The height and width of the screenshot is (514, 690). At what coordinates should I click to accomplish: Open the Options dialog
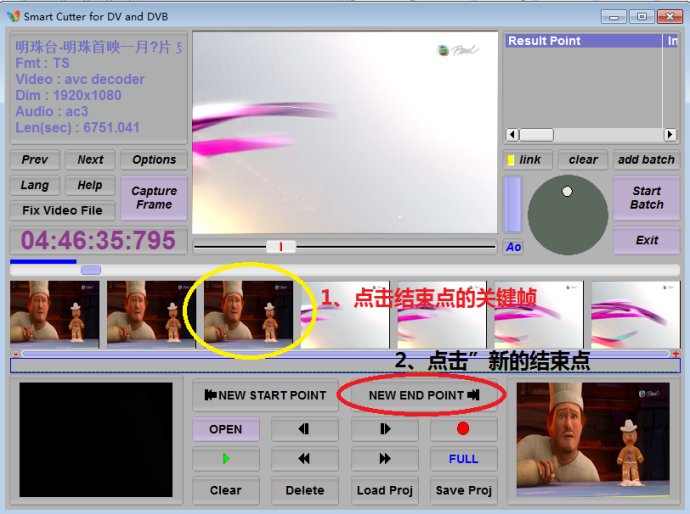154,159
